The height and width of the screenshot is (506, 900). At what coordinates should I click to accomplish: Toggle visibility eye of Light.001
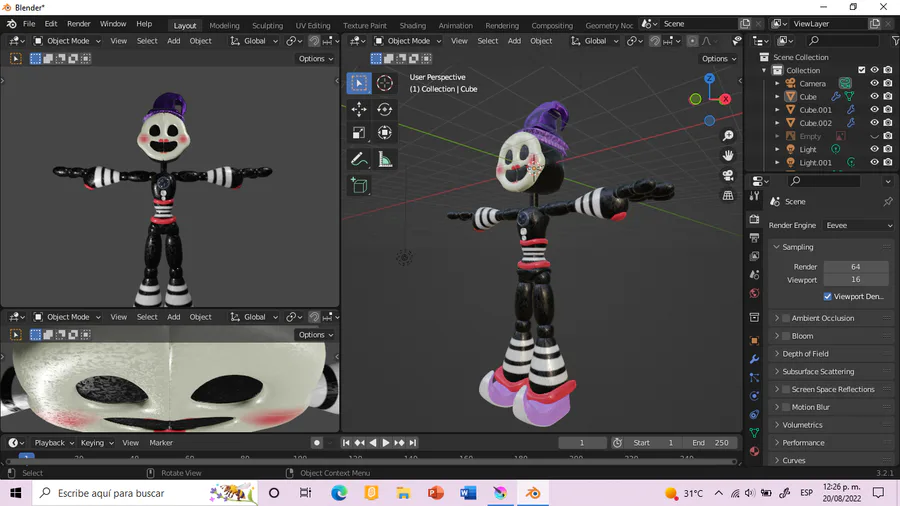click(x=874, y=162)
